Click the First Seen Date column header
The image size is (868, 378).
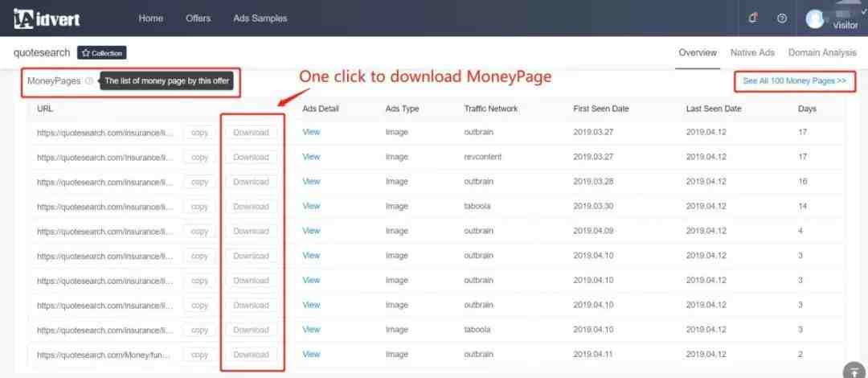click(601, 109)
